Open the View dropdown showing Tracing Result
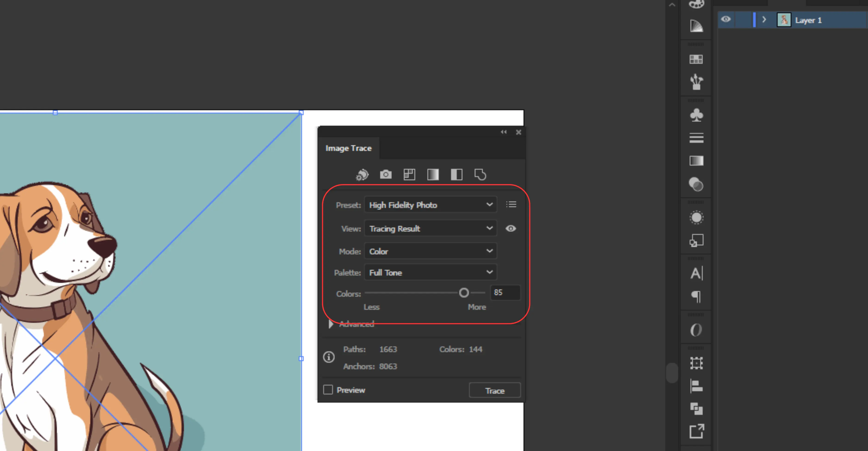The image size is (868, 451). pyautogui.click(x=430, y=229)
